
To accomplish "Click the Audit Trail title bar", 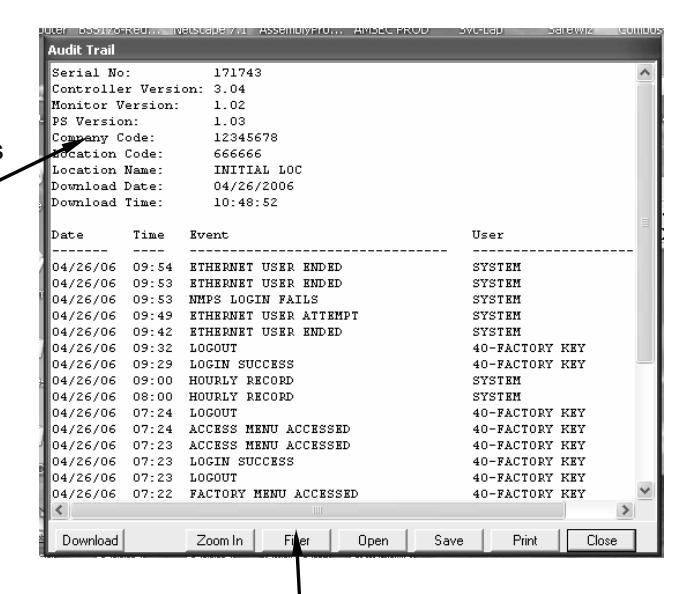I will (351, 50).
